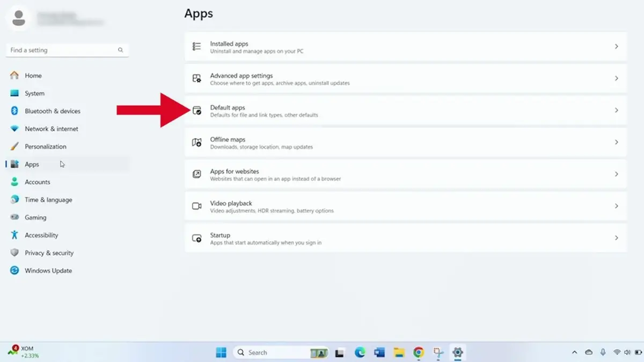The image size is (644, 362).
Task: Click the Default apps icon
Action: click(x=197, y=110)
